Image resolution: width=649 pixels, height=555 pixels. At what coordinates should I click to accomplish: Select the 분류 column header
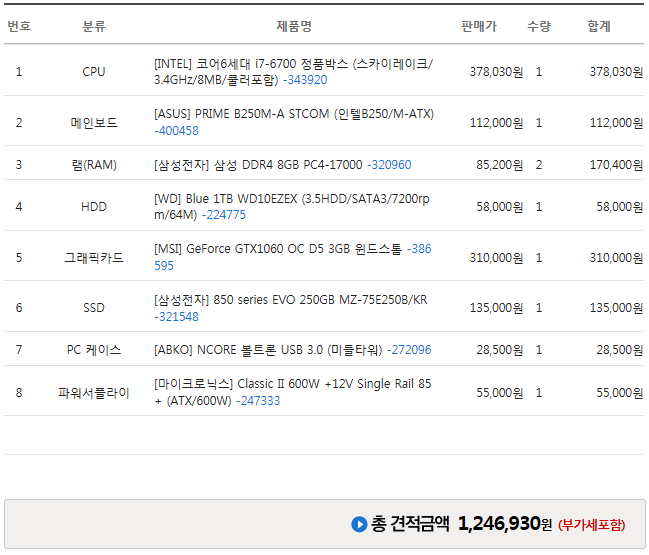coord(94,26)
